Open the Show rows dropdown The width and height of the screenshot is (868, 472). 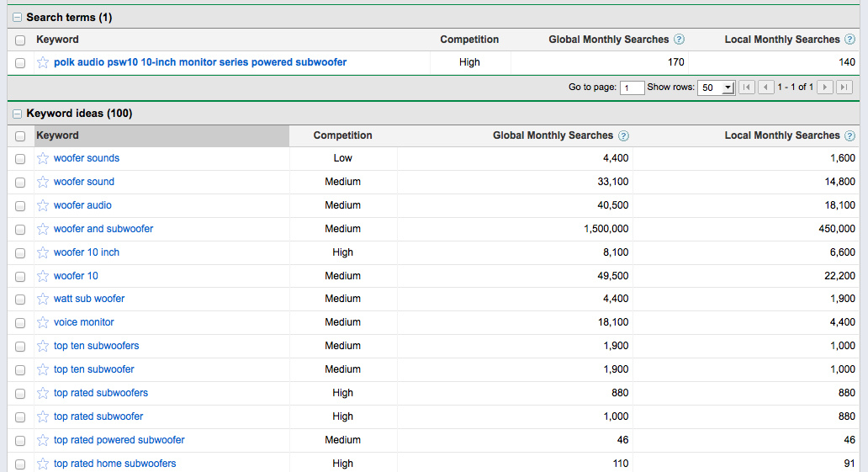(717, 88)
